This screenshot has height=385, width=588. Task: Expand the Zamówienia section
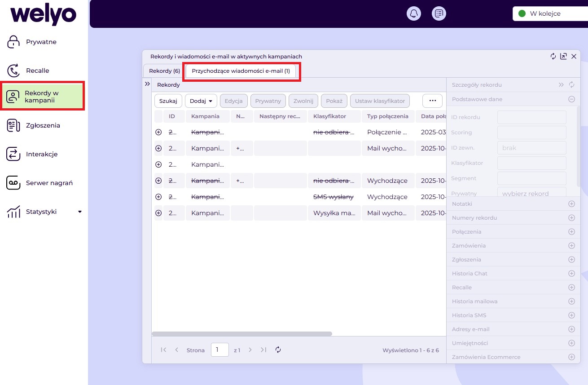[x=571, y=246]
